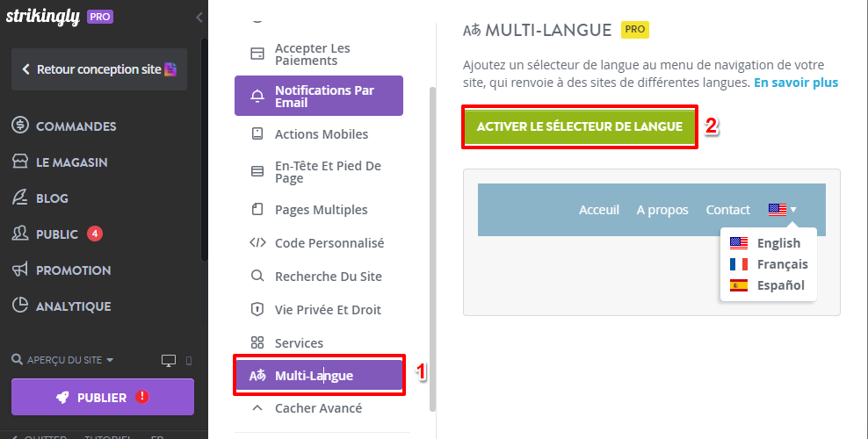Click the settings menu vertical scrollbar

pos(433,248)
